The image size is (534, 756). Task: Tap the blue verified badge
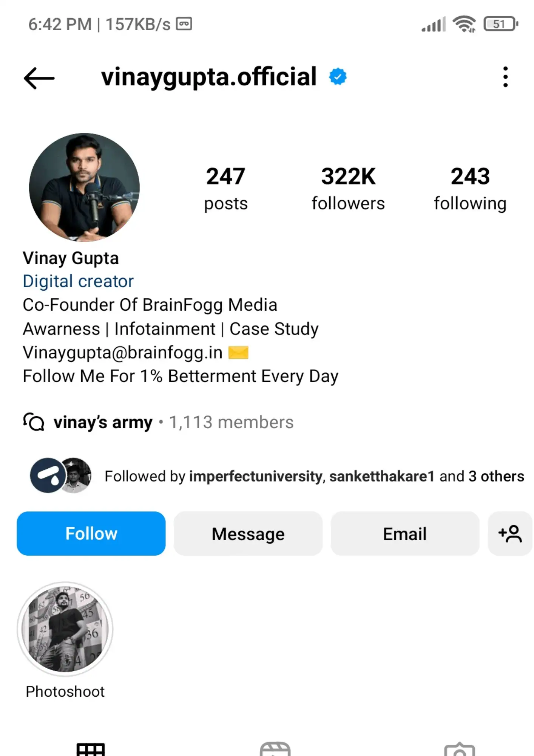pos(338,77)
